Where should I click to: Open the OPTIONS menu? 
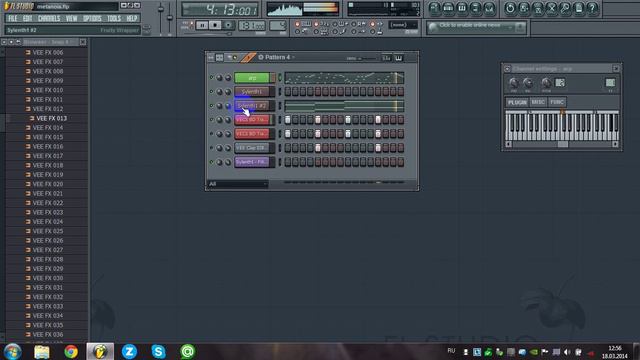(x=92, y=18)
